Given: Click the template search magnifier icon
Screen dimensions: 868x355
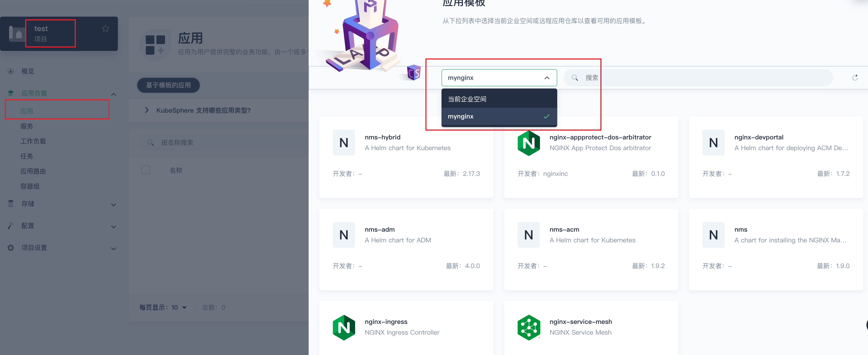Looking at the screenshot, I should (574, 78).
